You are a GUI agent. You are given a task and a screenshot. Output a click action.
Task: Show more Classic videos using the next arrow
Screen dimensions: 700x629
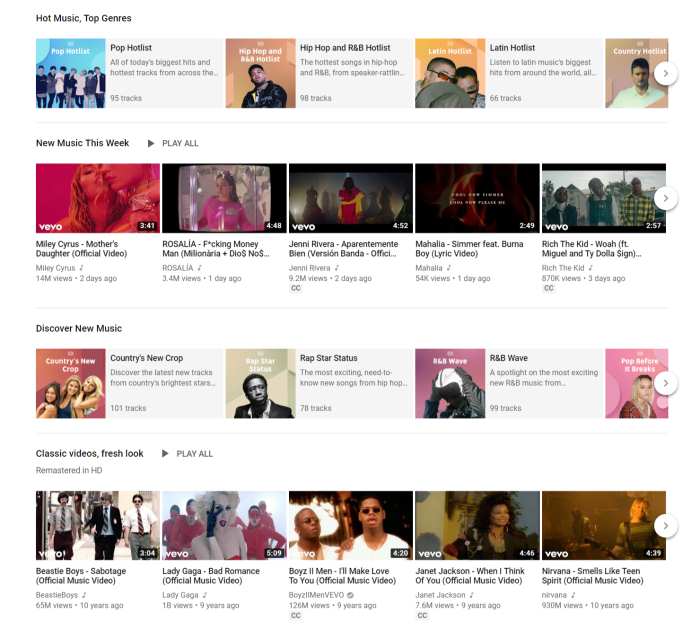tap(666, 525)
